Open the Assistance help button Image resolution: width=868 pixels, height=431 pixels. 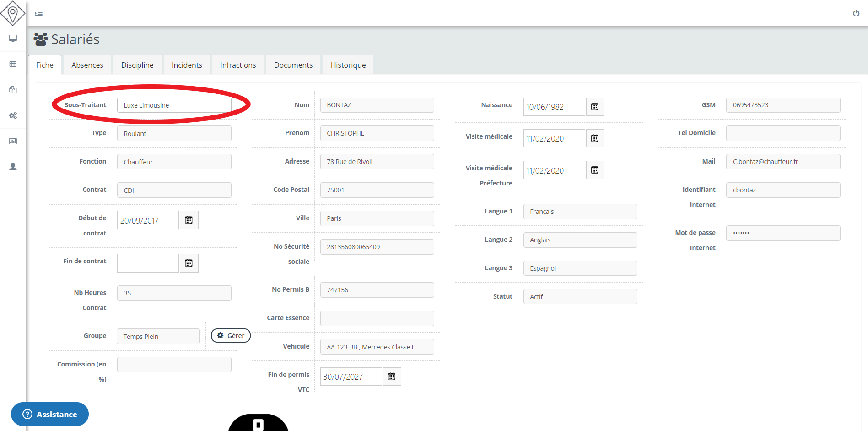click(x=49, y=414)
